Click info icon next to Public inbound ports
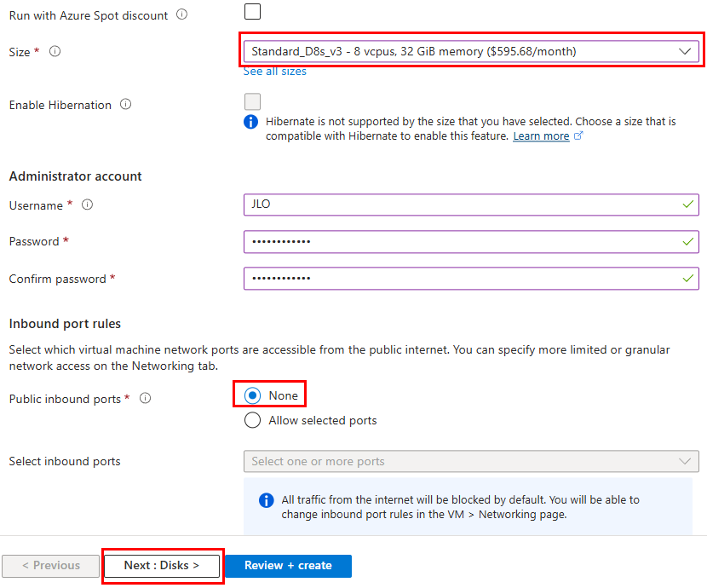The height and width of the screenshot is (588, 707). [x=145, y=398]
